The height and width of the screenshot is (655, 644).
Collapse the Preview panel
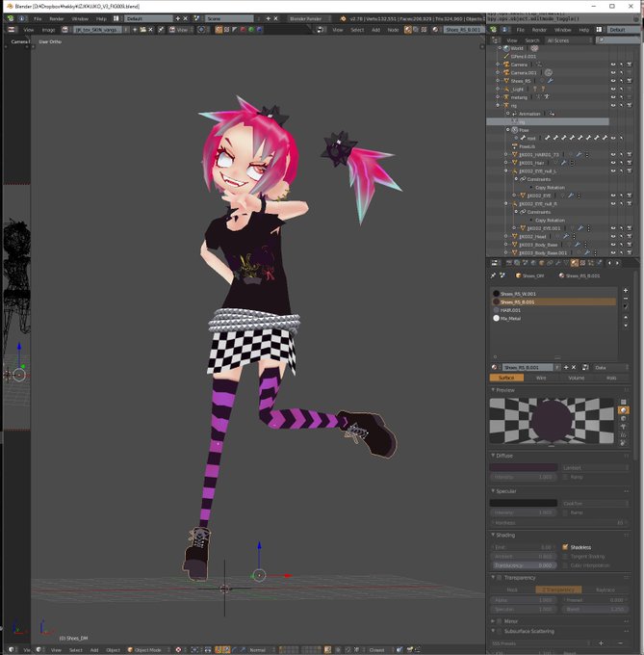click(493, 390)
